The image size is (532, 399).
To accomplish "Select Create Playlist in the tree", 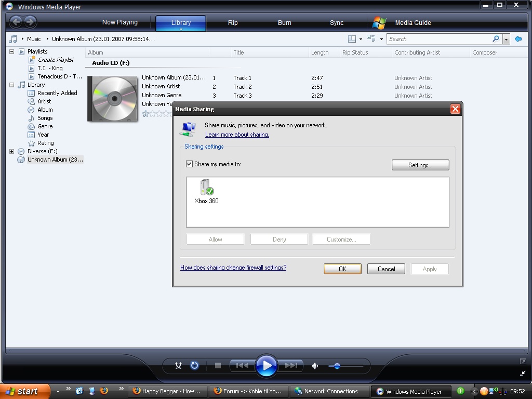I will [x=56, y=60].
